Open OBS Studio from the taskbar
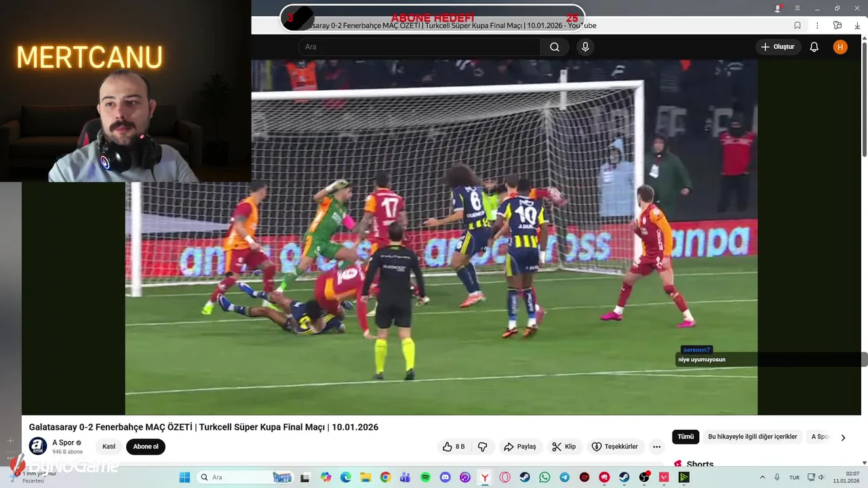The image size is (868, 488). 644,477
